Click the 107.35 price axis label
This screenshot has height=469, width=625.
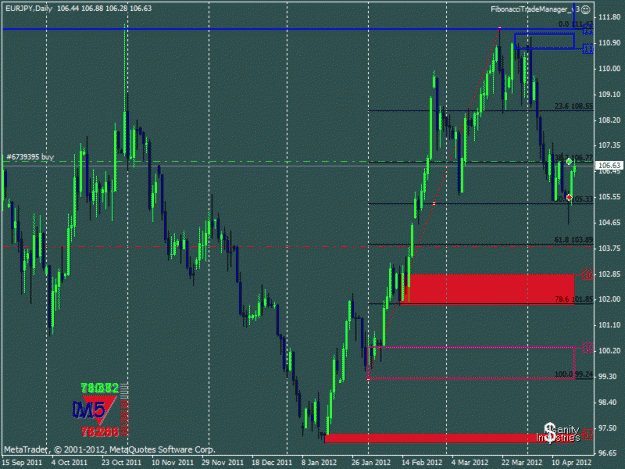[x=609, y=145]
